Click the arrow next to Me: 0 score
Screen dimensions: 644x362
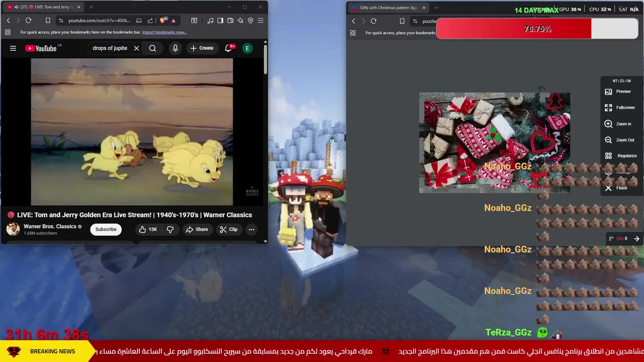636,239
